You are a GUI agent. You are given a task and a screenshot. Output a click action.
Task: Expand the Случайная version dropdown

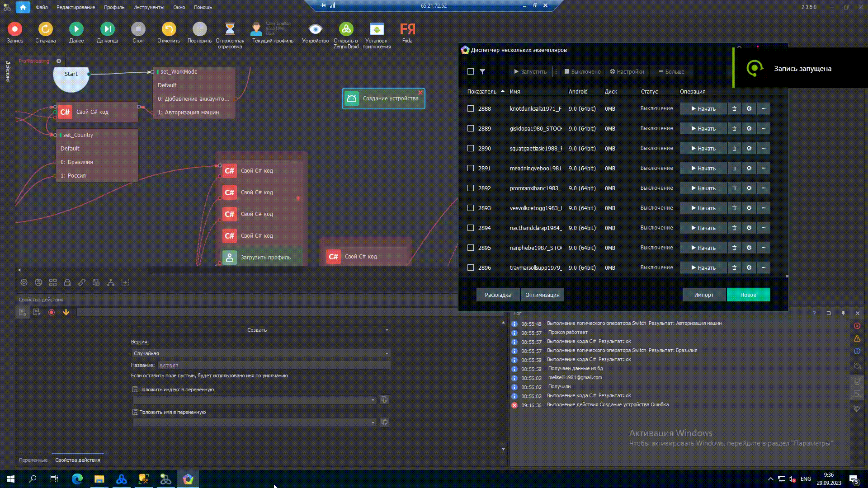tap(260, 354)
